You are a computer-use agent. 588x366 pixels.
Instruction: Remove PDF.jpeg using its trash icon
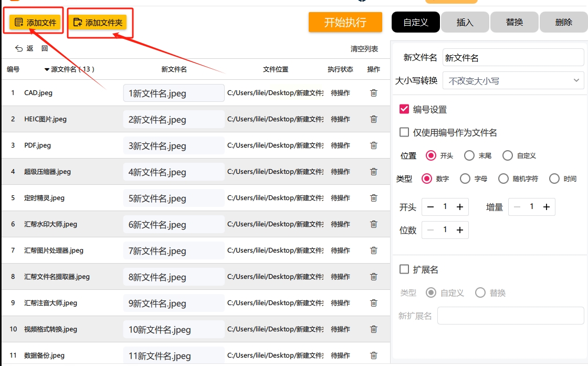pyautogui.click(x=373, y=145)
